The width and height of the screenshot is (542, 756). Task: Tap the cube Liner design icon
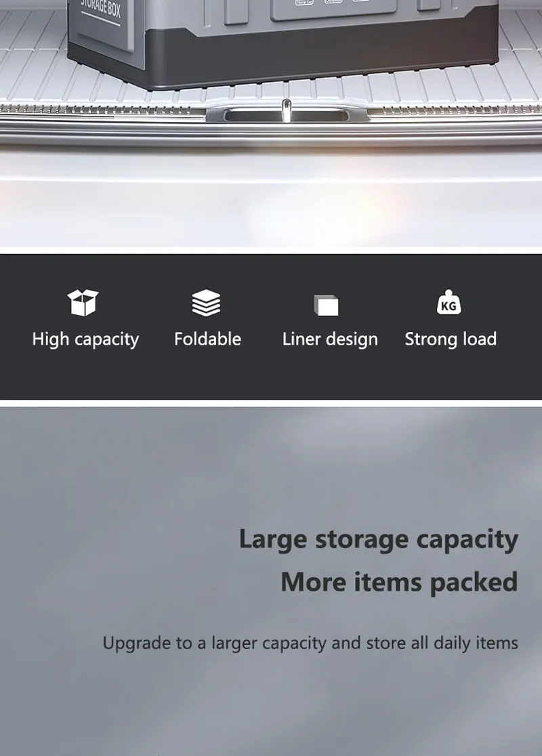tap(327, 306)
